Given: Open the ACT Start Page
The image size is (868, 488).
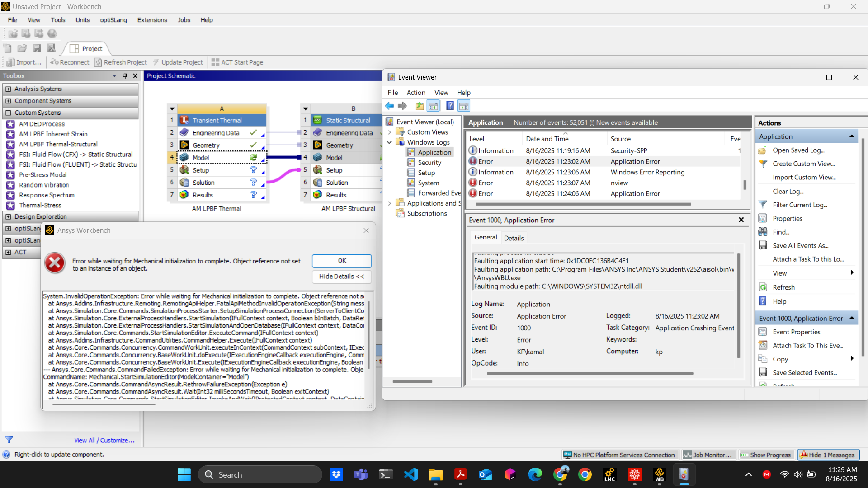Looking at the screenshot, I should pos(237,62).
